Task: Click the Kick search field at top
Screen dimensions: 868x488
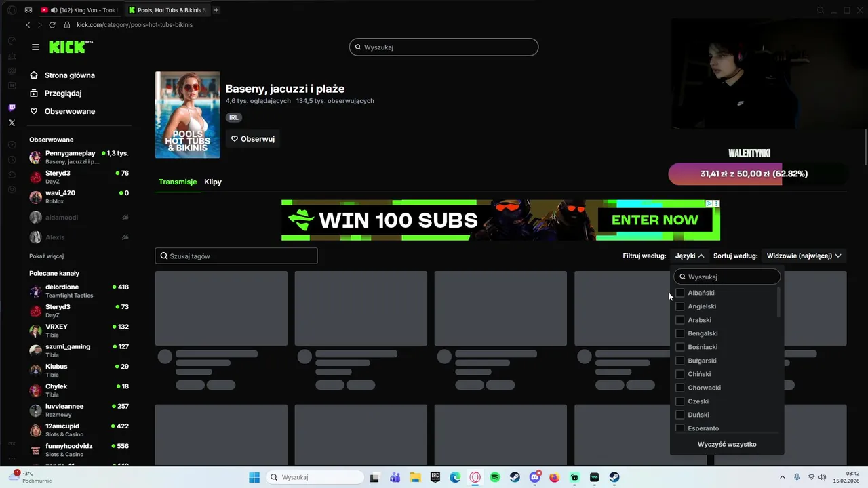Action: click(x=443, y=47)
